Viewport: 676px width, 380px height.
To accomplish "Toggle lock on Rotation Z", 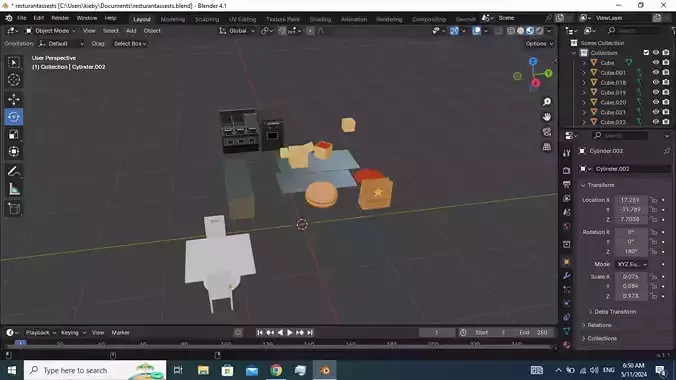I will tap(654, 251).
